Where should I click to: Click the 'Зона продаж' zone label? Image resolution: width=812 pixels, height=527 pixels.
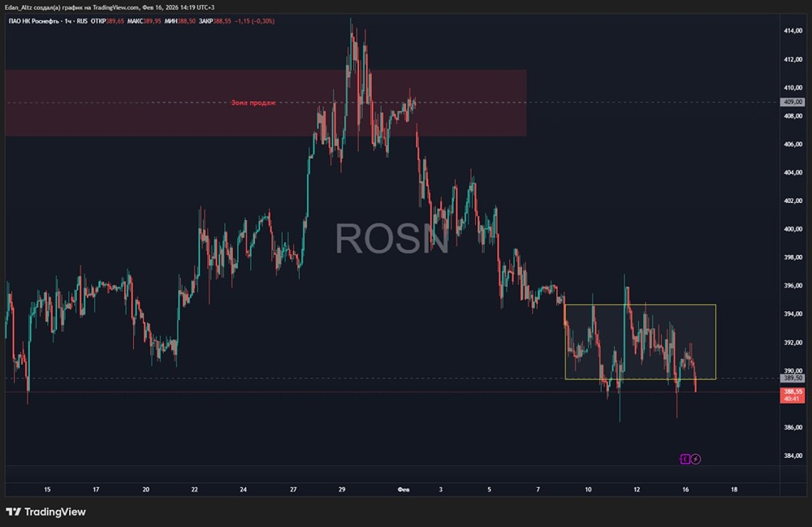click(253, 102)
